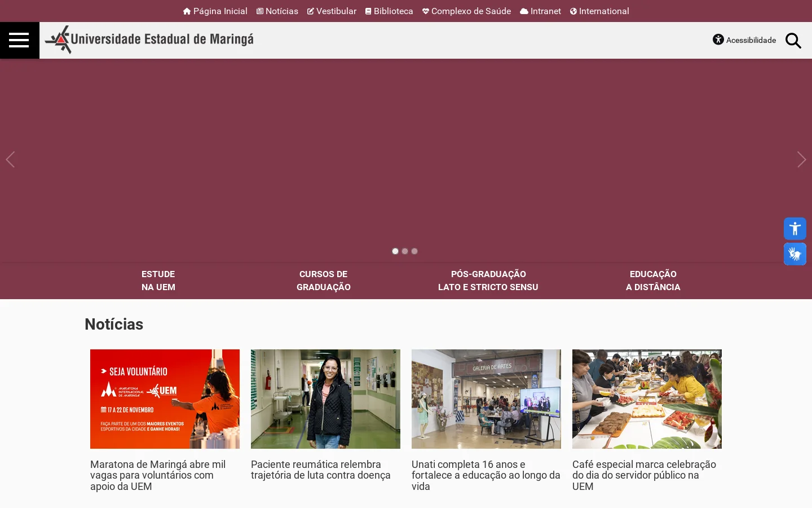The image size is (812, 508).
Task: Open Estude na UEM section
Action: (158, 281)
